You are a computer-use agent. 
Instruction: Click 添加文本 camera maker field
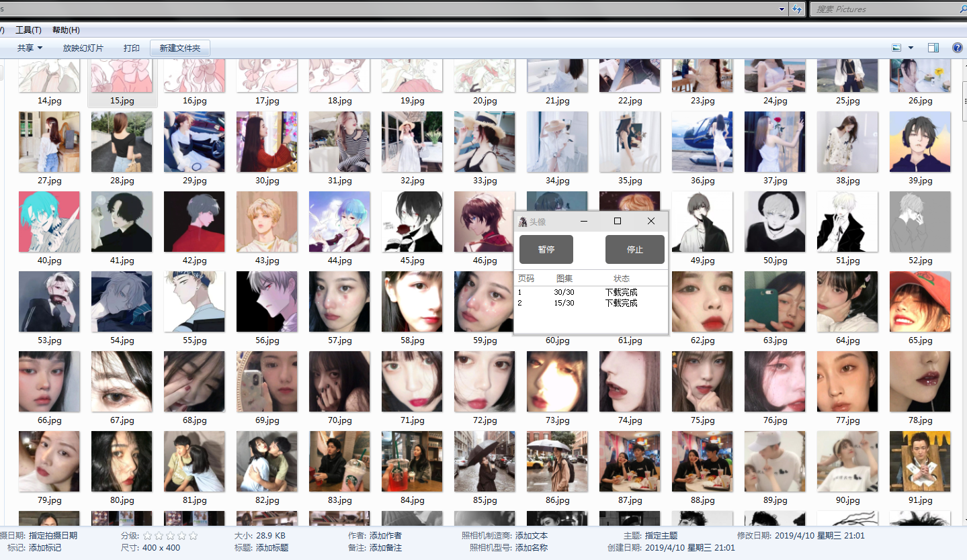[x=532, y=536]
